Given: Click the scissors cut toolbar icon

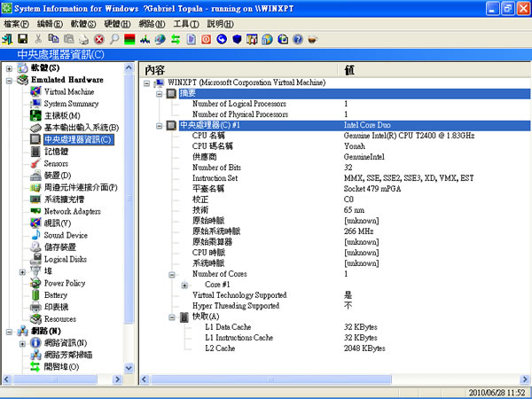Looking at the screenshot, I should (x=39, y=40).
